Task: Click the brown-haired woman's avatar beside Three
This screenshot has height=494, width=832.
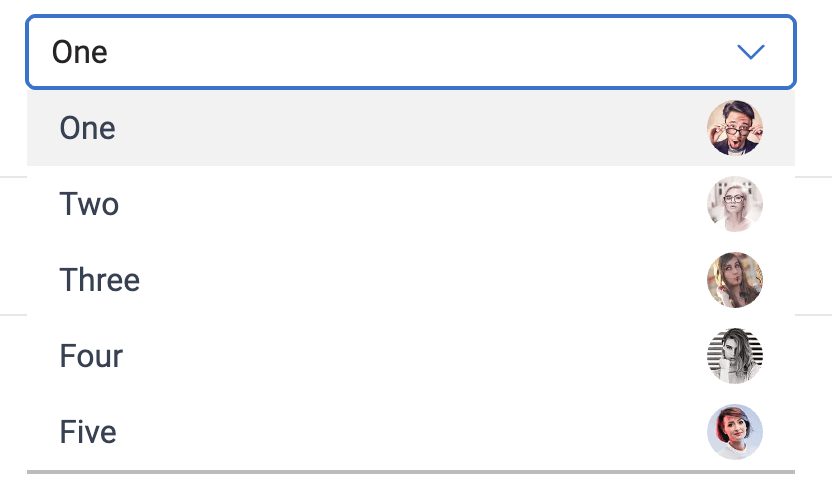Action: coord(735,280)
